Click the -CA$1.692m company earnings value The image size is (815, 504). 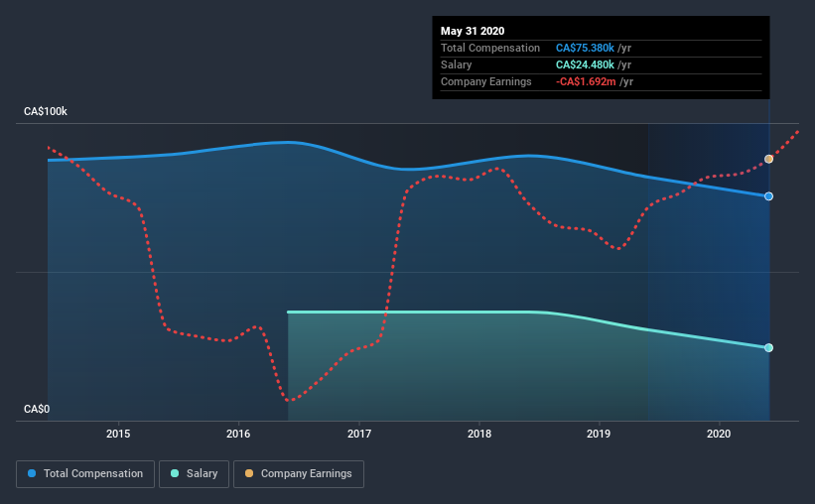[x=586, y=81]
